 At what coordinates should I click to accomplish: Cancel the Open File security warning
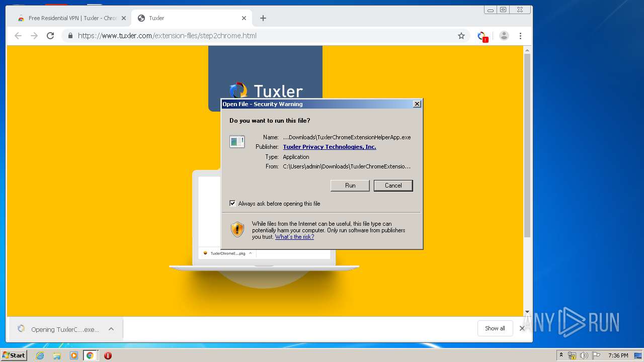(x=393, y=186)
